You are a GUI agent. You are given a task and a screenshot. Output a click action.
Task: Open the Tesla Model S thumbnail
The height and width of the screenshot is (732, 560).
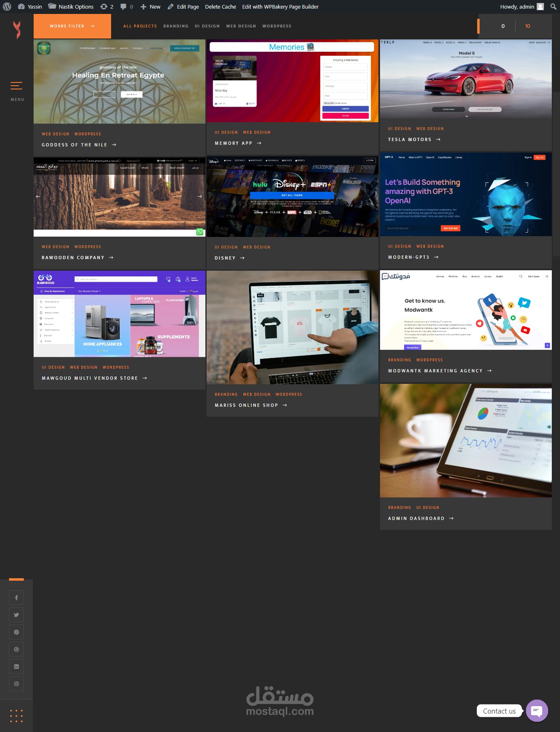466,79
